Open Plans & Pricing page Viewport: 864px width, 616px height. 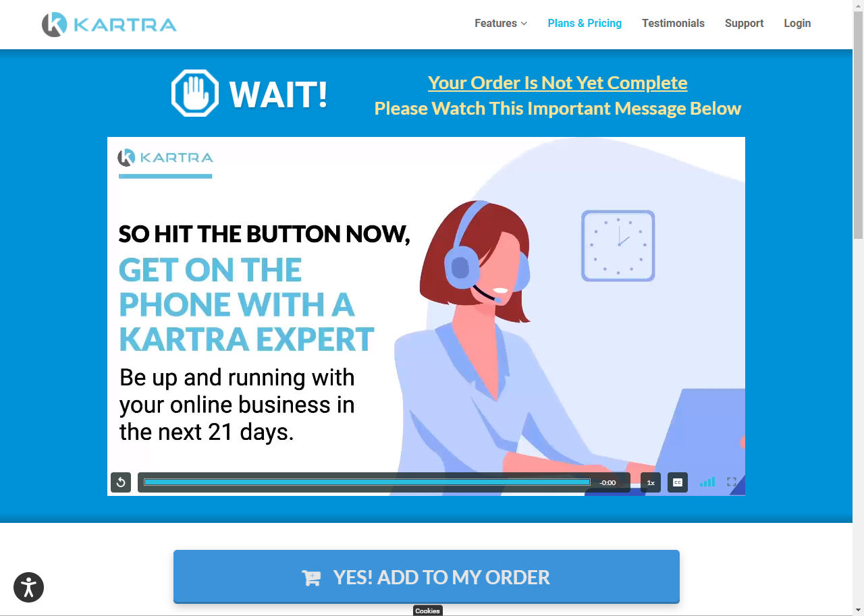pyautogui.click(x=585, y=23)
